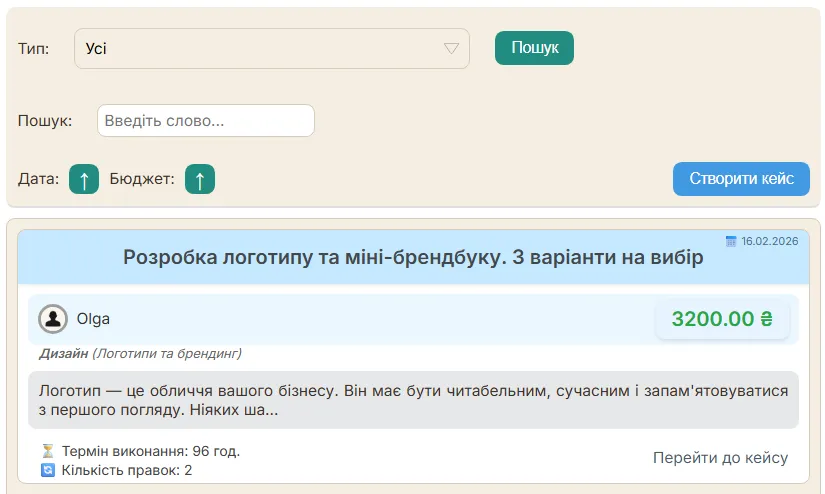Click Olga's user avatar icon
Viewport: 825px width, 494px height.
pyautogui.click(x=52, y=319)
